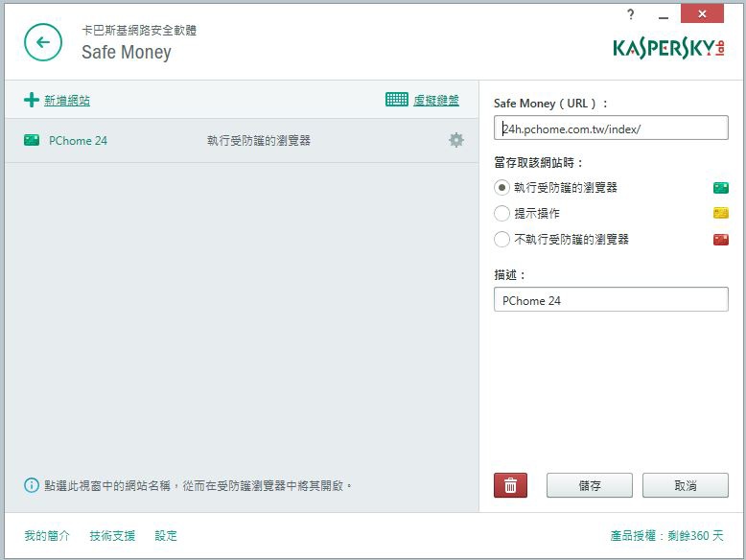Click the red card icon next to 不執行受防護的瀏覽器

pos(721,239)
